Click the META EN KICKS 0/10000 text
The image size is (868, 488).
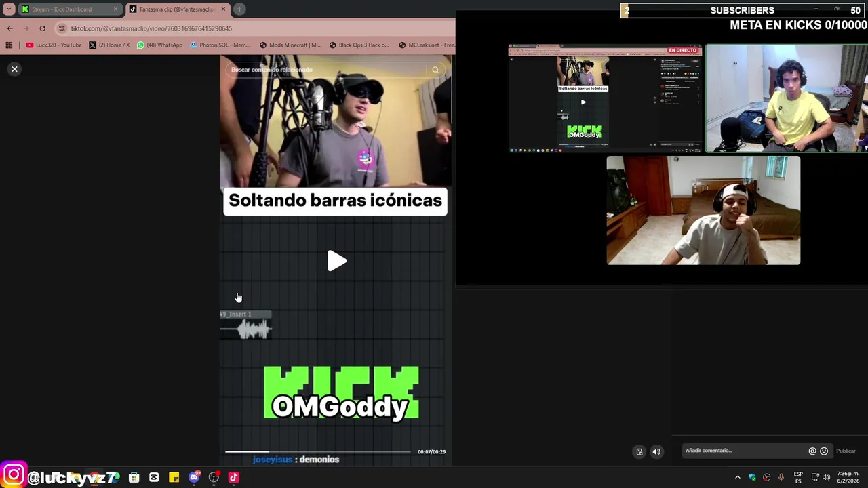point(798,26)
